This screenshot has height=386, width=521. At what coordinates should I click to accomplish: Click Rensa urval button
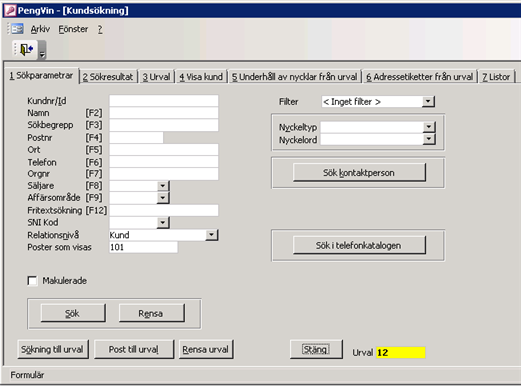(x=206, y=349)
